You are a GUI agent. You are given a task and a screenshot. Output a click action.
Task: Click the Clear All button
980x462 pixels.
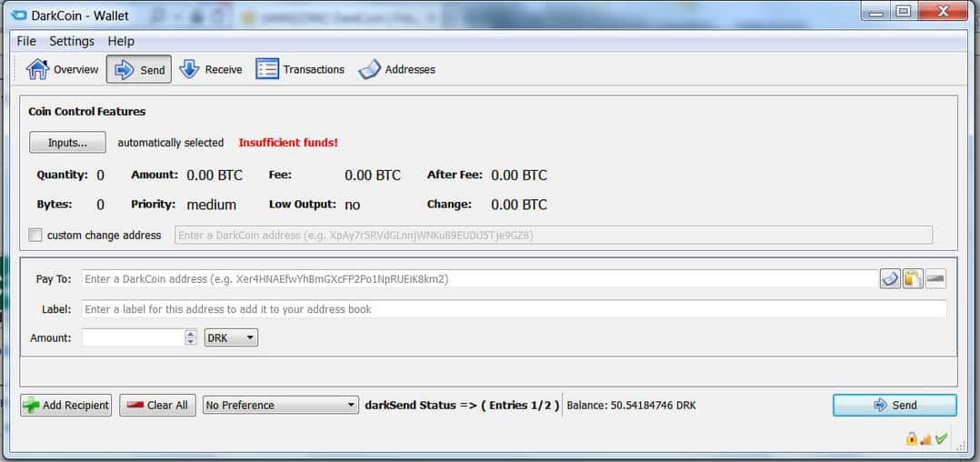pyautogui.click(x=157, y=405)
